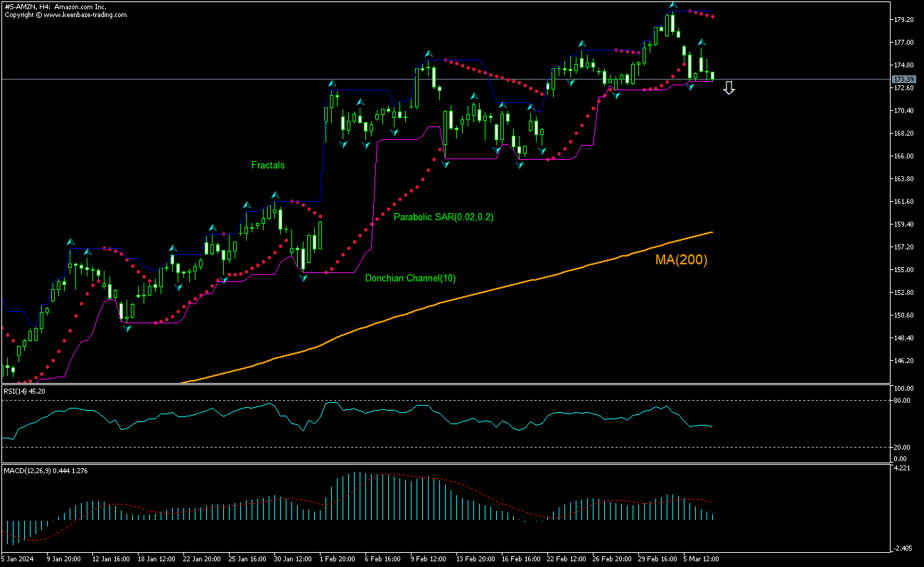Screen dimensions: 924x567
Task: Click the fractal marker above the highest candle
Action: pos(672,6)
